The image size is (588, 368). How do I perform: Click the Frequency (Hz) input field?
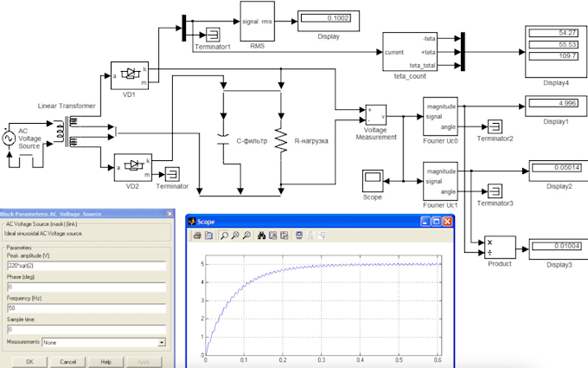86,308
